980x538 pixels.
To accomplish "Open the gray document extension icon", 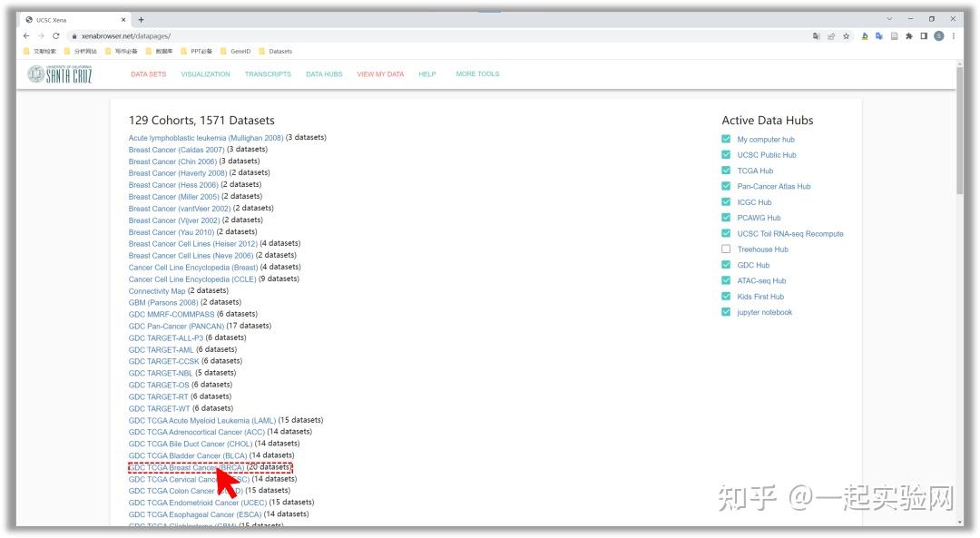I will [x=895, y=36].
